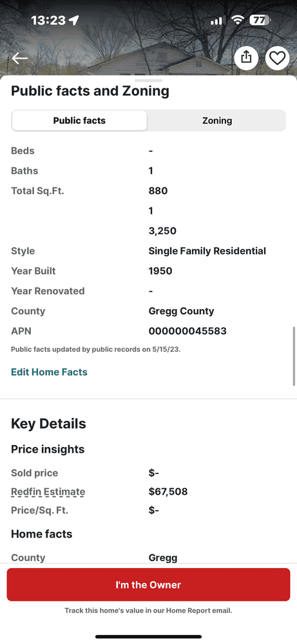297x644 pixels.
Task: Tap the home indicator bar at bottom
Action: (x=148, y=637)
